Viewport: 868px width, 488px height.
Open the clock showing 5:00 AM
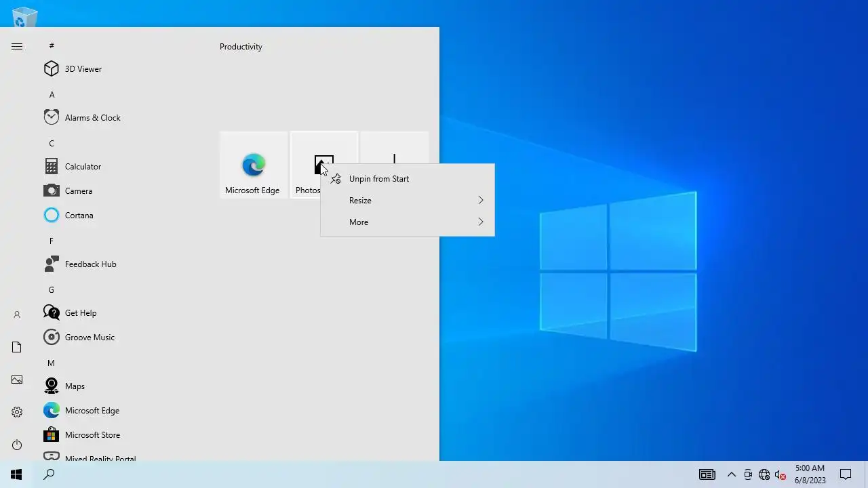(x=810, y=474)
